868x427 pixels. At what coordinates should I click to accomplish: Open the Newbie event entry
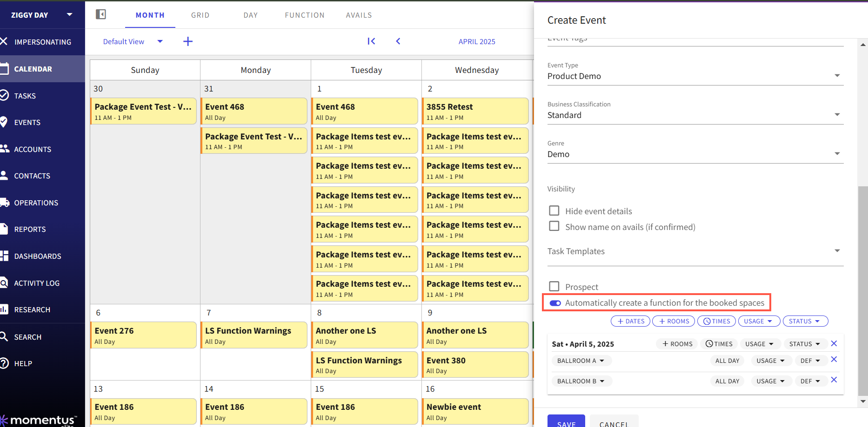475,411
